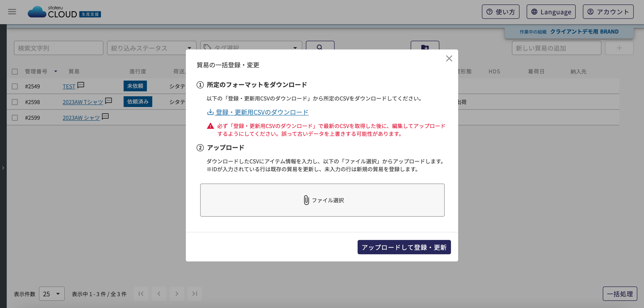Go to last page icon
The width and height of the screenshot is (644, 308).
coord(195,294)
